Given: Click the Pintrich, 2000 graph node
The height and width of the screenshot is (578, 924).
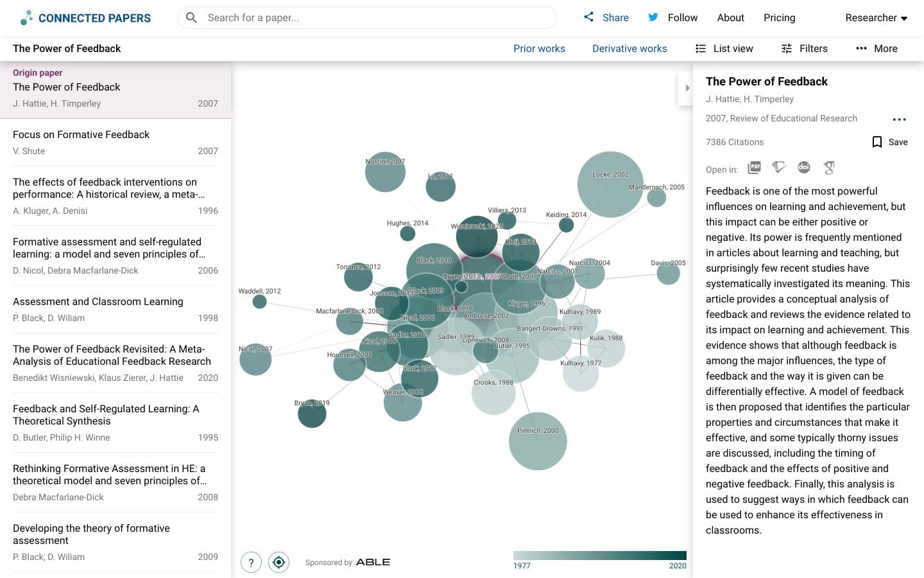Looking at the screenshot, I should point(538,441).
